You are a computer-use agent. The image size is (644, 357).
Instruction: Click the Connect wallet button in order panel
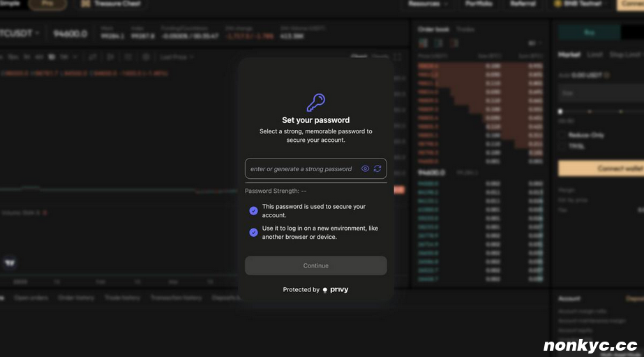pos(601,169)
